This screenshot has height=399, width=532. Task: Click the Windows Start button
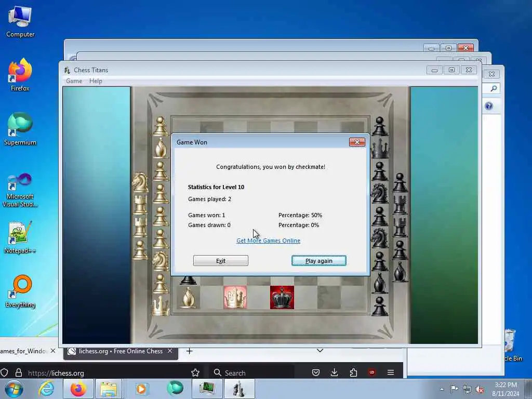14,389
